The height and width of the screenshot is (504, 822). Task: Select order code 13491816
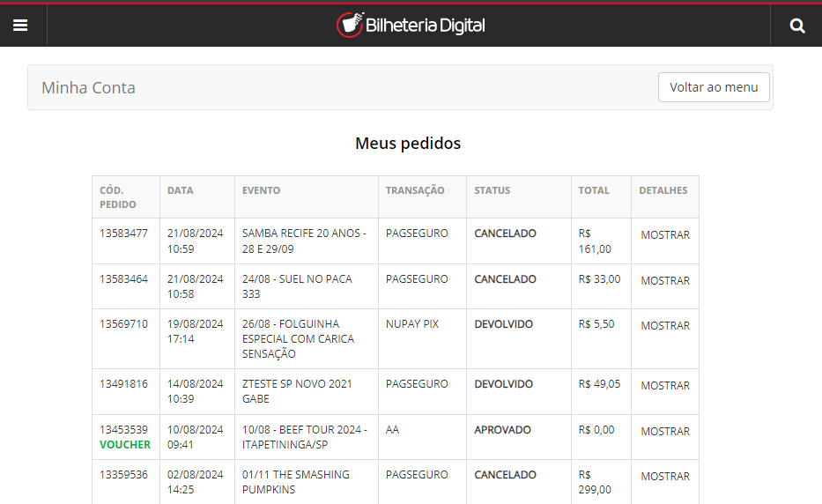(123, 384)
